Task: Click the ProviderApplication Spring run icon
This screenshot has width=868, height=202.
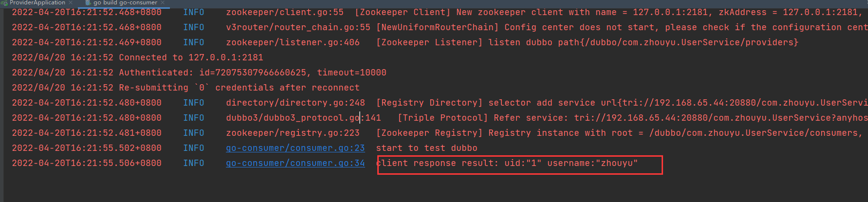Action: tap(4, 3)
